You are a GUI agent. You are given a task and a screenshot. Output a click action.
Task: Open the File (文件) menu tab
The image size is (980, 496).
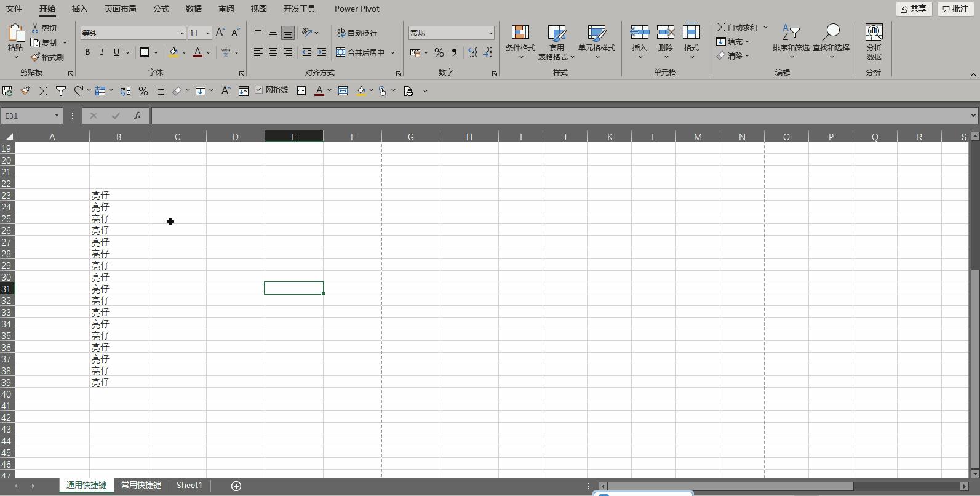[14, 9]
